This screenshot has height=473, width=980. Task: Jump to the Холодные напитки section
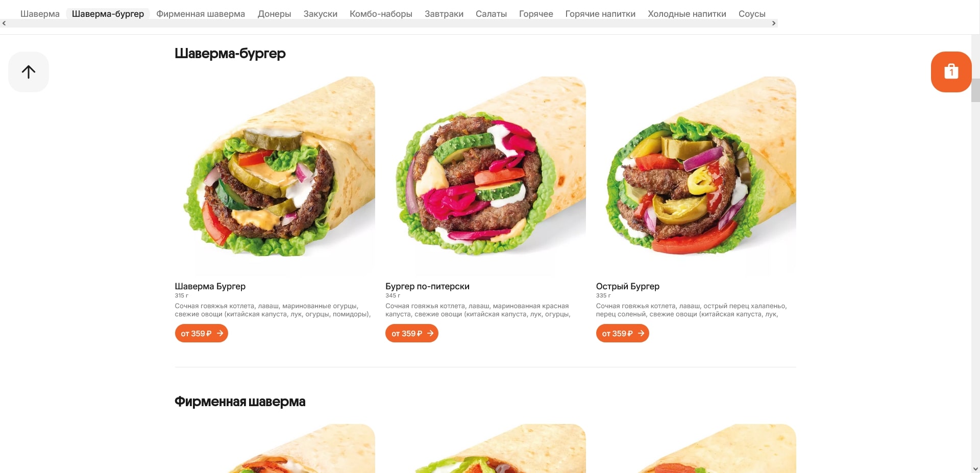pyautogui.click(x=687, y=14)
